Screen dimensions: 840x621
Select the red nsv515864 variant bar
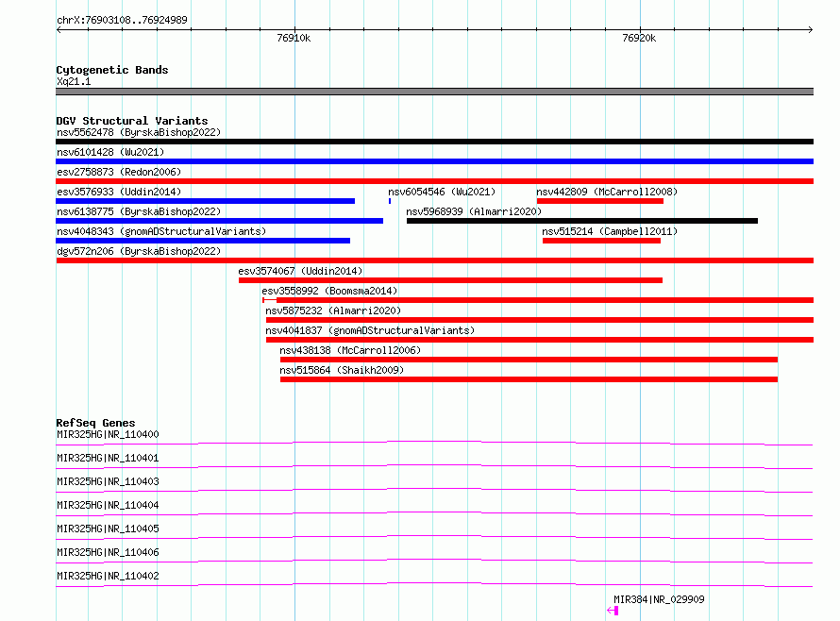(529, 379)
